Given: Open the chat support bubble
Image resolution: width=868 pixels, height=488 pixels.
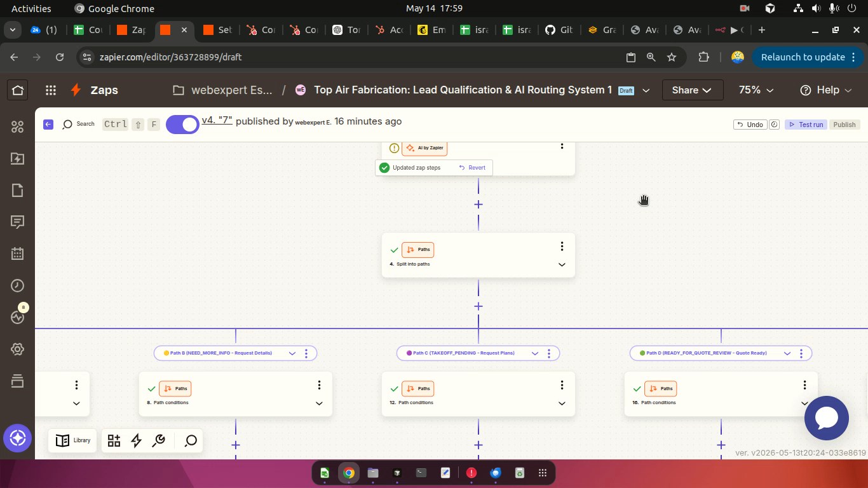Looking at the screenshot, I should [826, 418].
